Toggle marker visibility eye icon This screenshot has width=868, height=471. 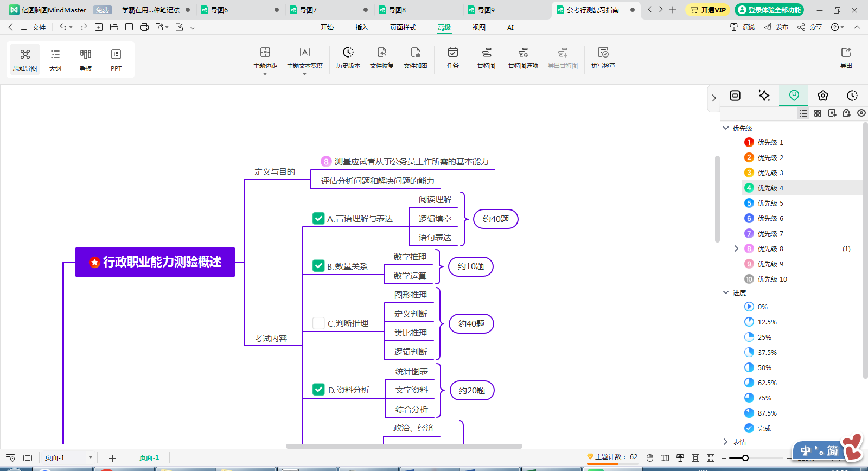(x=861, y=113)
